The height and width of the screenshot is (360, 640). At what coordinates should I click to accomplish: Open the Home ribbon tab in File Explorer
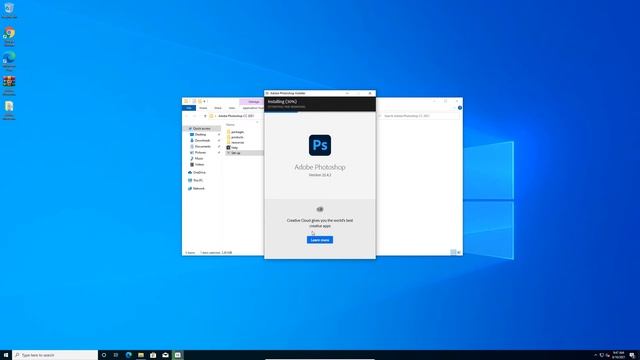(203, 108)
